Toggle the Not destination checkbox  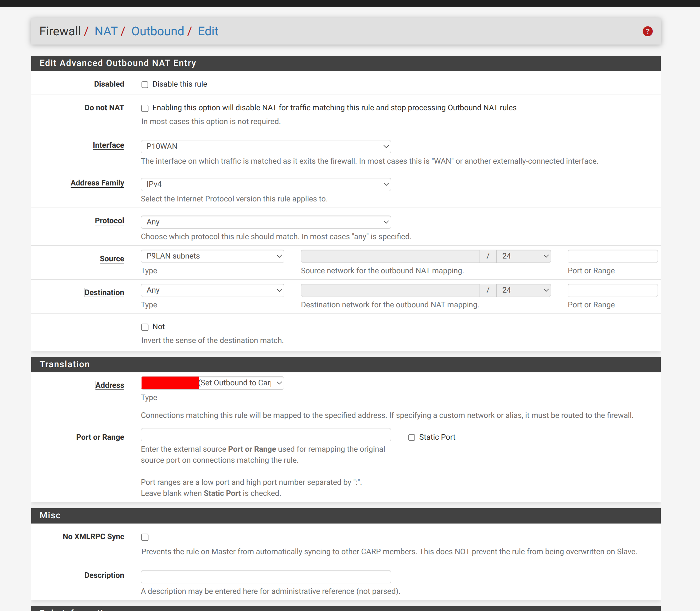tap(145, 327)
